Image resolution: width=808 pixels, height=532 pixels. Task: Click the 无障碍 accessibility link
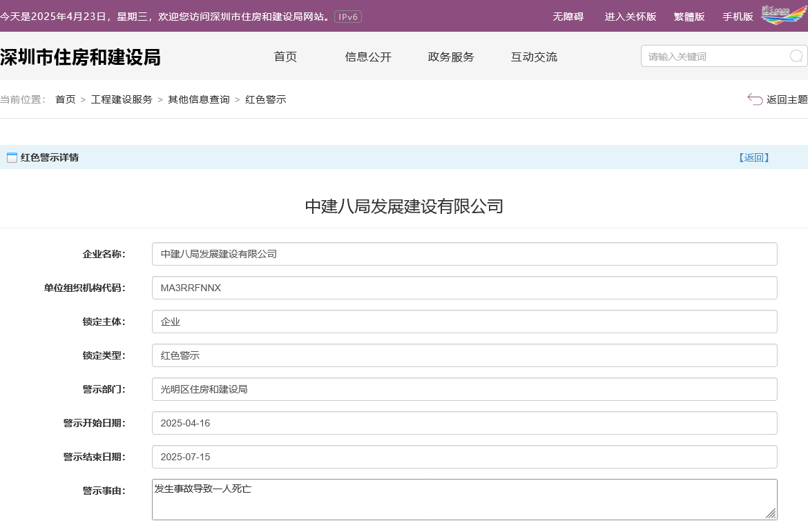click(x=568, y=17)
